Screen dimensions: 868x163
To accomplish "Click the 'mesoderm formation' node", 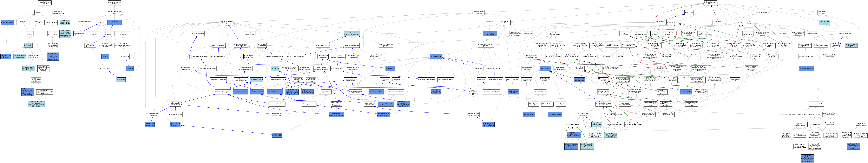I will 240,92.
